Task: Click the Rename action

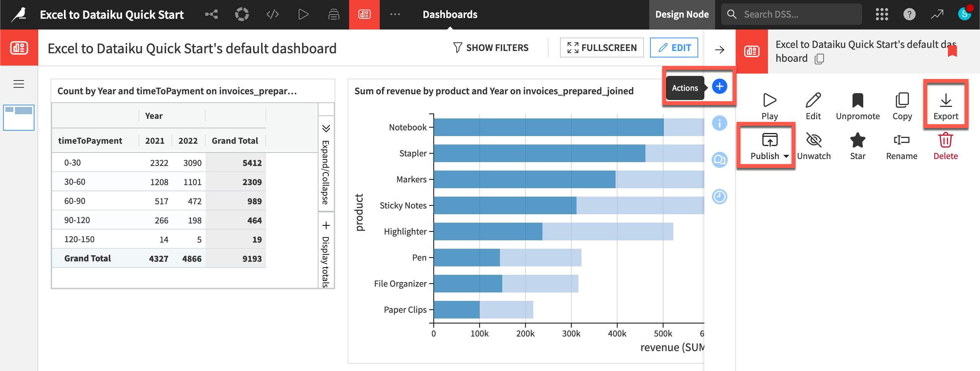Action: [902, 146]
